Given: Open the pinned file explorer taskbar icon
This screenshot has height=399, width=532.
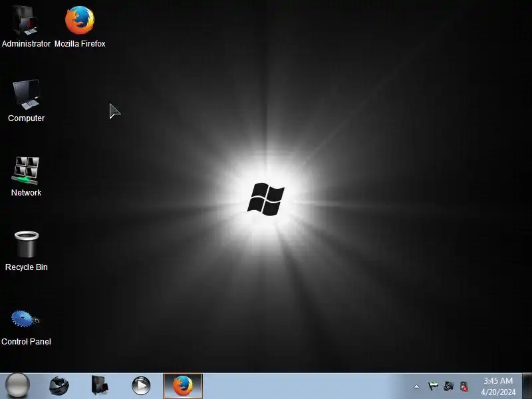Looking at the screenshot, I should pos(100,386).
